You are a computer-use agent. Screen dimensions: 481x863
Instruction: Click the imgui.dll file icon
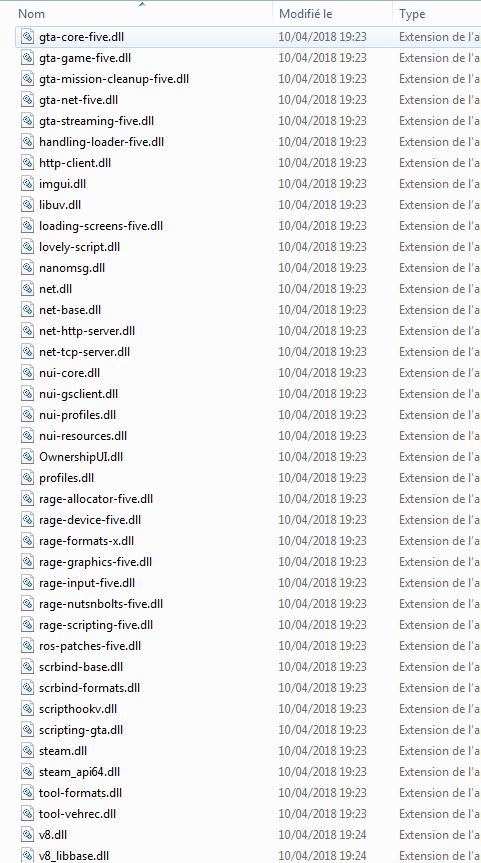coord(28,184)
